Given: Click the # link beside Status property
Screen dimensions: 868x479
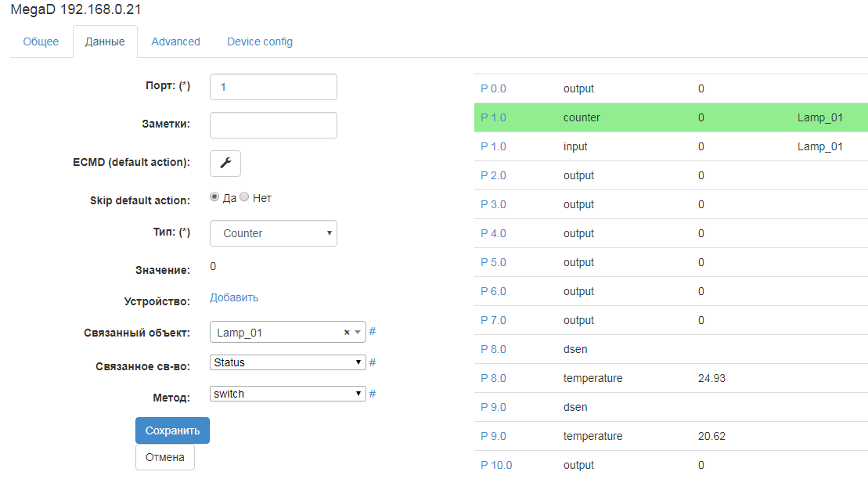Looking at the screenshot, I should (x=373, y=362).
